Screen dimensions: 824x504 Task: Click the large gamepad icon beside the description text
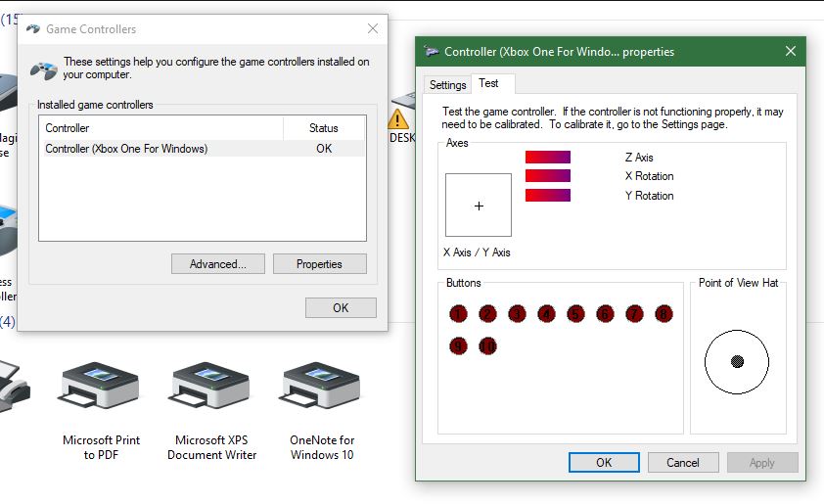(x=44, y=69)
